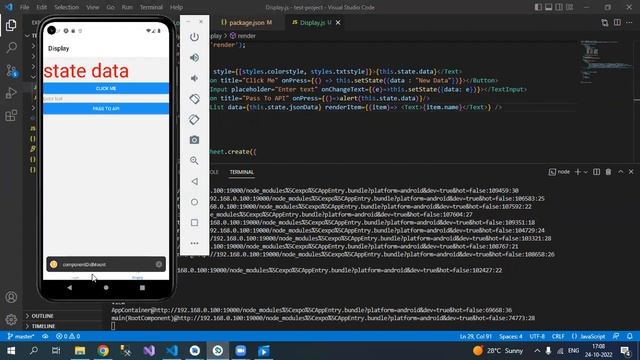The image size is (640, 360).
Task: Kill terminal with trash icon
Action: point(609,172)
